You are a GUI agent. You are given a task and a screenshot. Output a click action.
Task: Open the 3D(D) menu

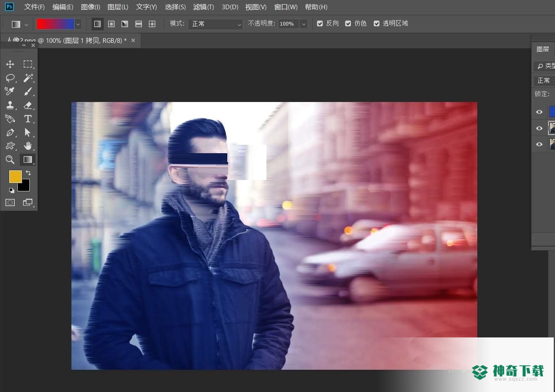coord(230,7)
